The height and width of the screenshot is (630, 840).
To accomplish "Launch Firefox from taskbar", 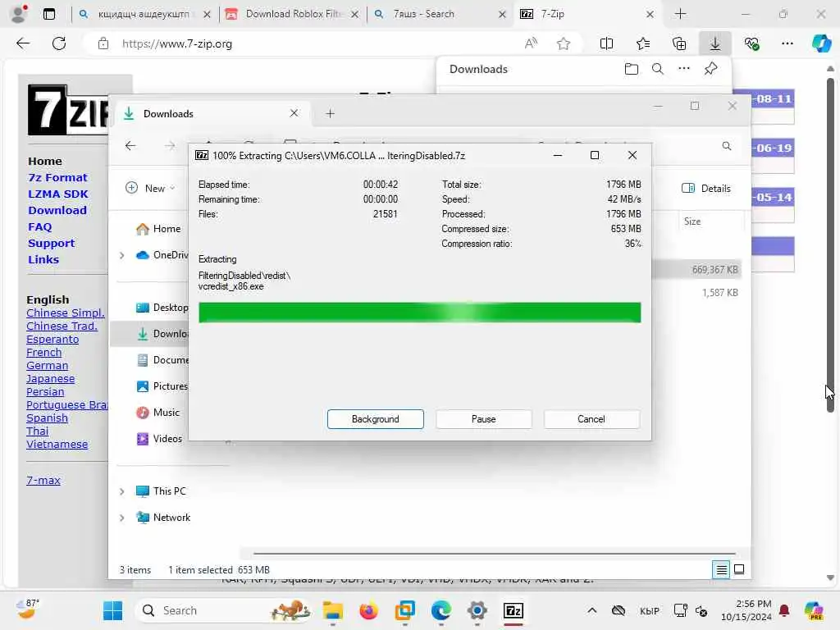I will [368, 610].
